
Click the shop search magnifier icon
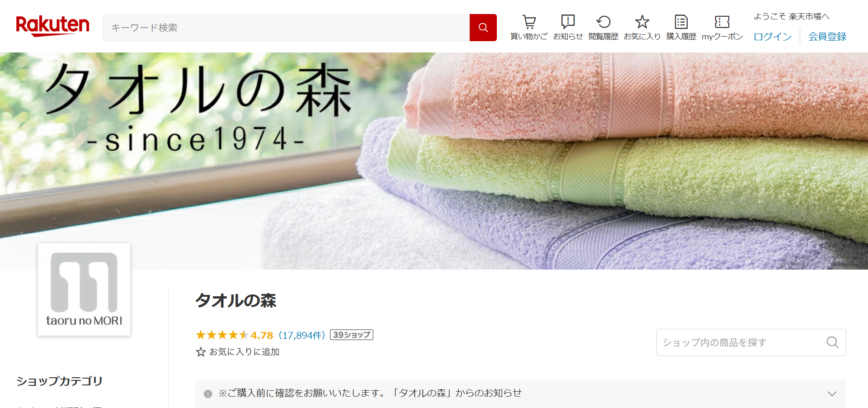[x=832, y=342]
